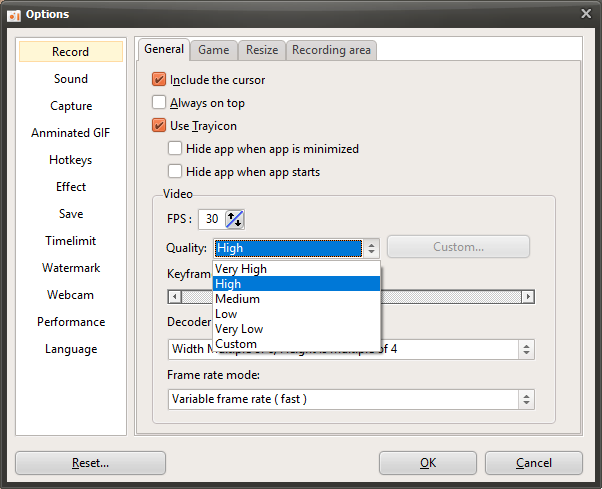Click the Keyframe slider right arrow
The width and height of the screenshot is (602, 489).
(x=528, y=296)
